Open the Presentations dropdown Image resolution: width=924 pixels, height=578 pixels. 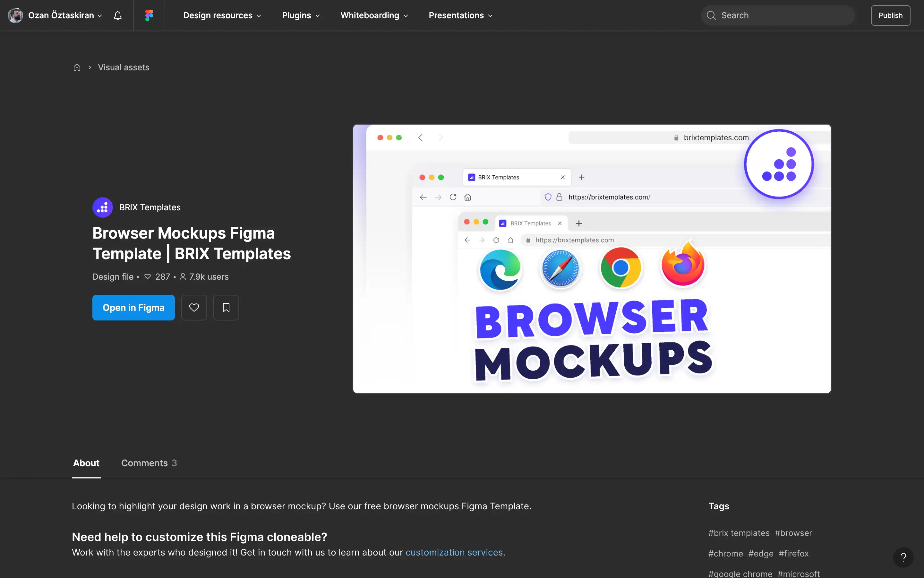tap(460, 15)
